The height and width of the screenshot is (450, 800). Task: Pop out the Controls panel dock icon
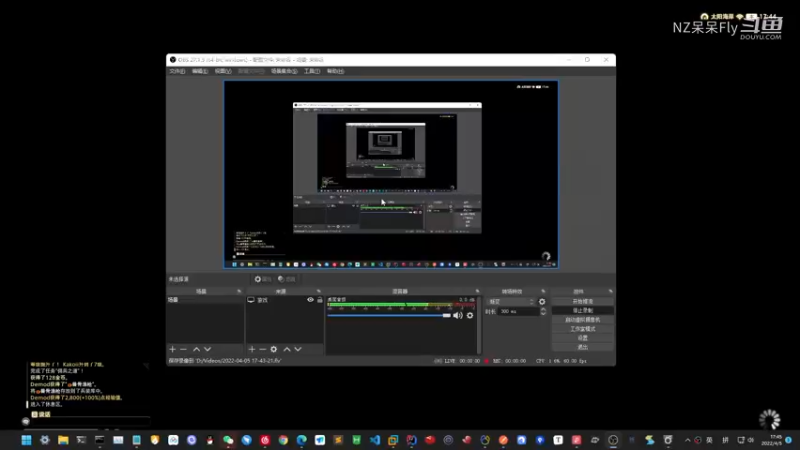[x=610, y=291]
